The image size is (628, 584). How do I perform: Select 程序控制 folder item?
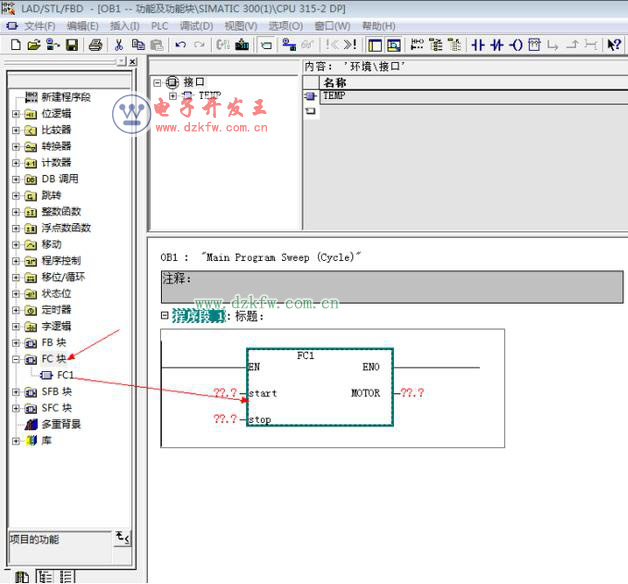click(61, 261)
